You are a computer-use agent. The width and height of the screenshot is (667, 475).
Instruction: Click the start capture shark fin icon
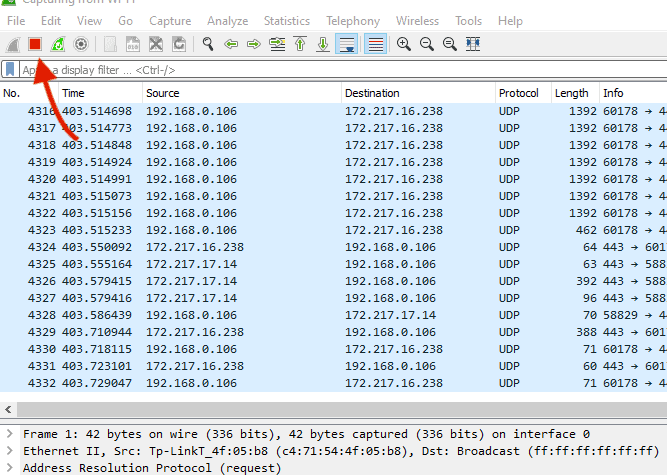pyautogui.click(x=13, y=44)
